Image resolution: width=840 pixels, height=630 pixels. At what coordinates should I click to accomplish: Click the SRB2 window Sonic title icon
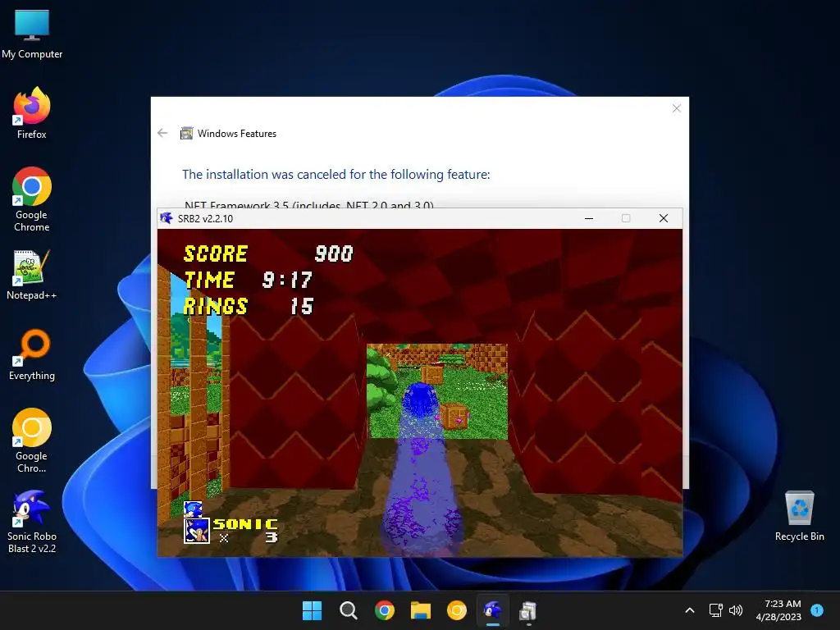(167, 218)
